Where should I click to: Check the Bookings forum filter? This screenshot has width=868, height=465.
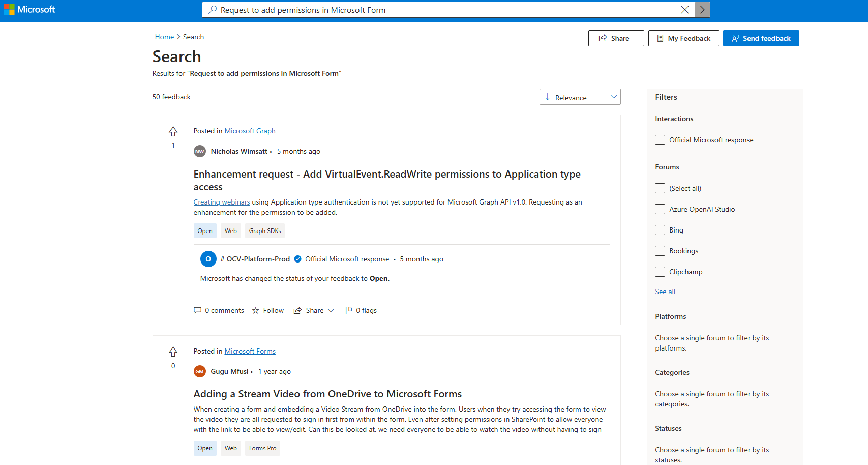pos(660,251)
